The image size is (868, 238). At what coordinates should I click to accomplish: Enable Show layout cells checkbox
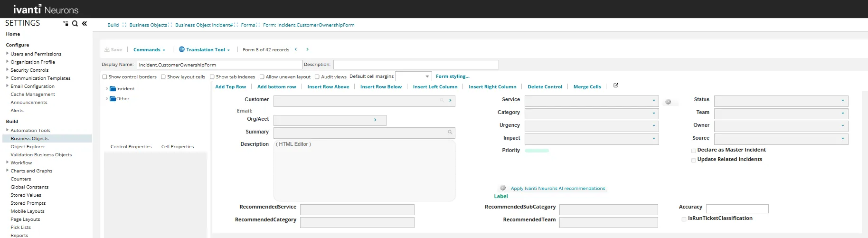[163, 77]
